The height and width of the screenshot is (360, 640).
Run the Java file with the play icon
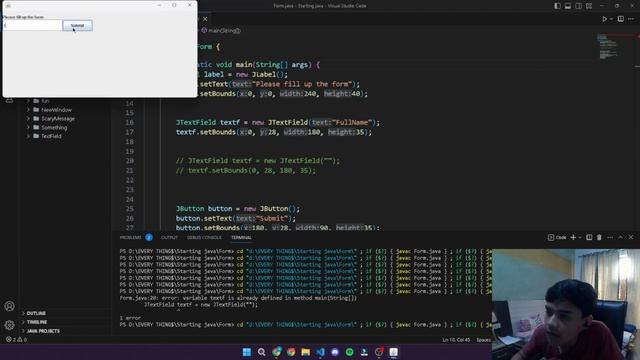click(x=604, y=19)
